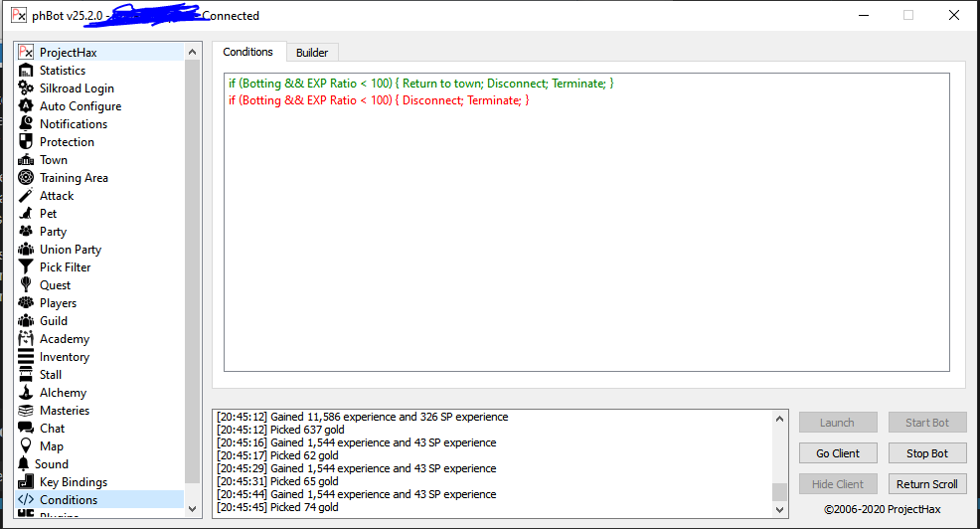The width and height of the screenshot is (980, 529).
Task: Click the Silkroad Login keys icon
Action: pyautogui.click(x=26, y=88)
